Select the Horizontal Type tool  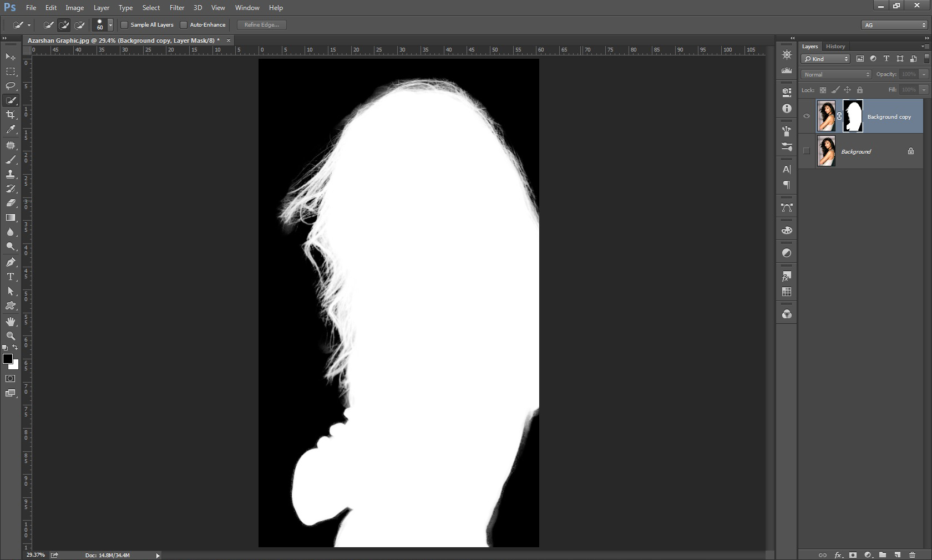click(11, 277)
